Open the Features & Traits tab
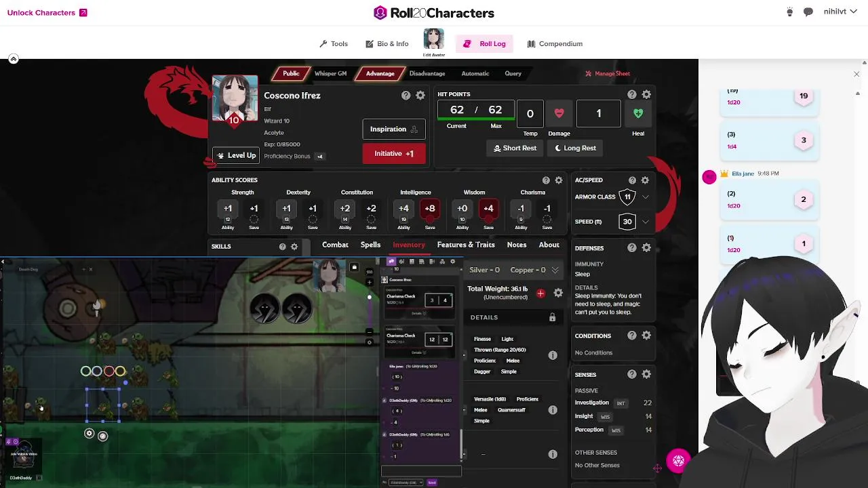 466,245
